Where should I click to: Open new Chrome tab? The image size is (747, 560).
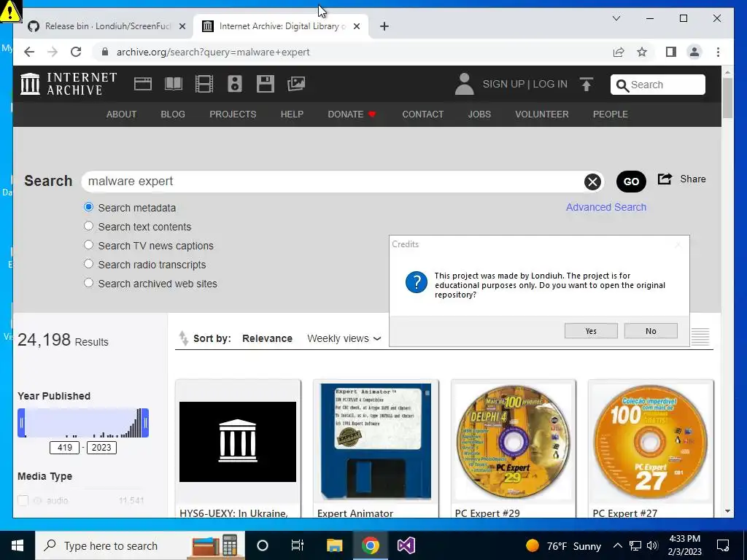[x=384, y=26]
